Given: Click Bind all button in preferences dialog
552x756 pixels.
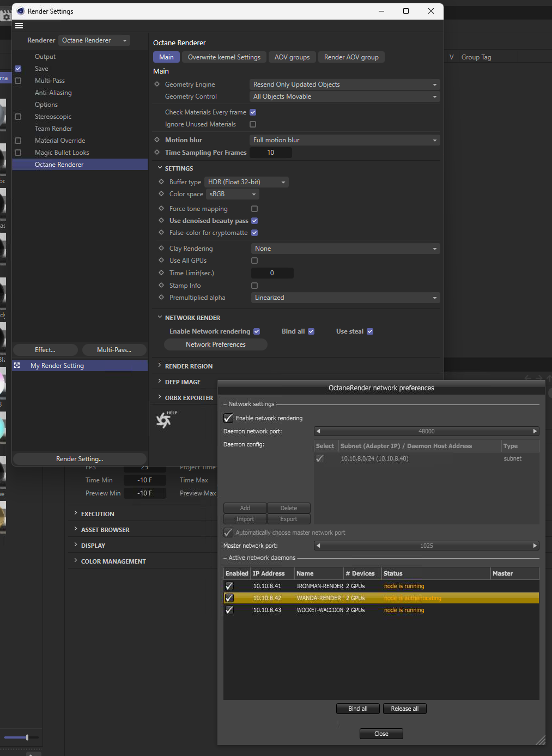Looking at the screenshot, I should tap(358, 709).
